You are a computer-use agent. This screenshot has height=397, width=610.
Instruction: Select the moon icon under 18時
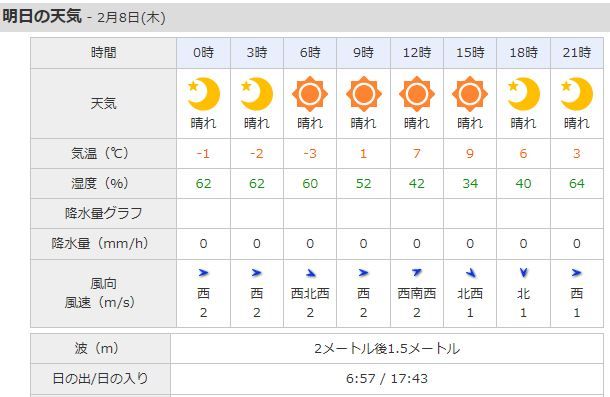pyautogui.click(x=524, y=94)
